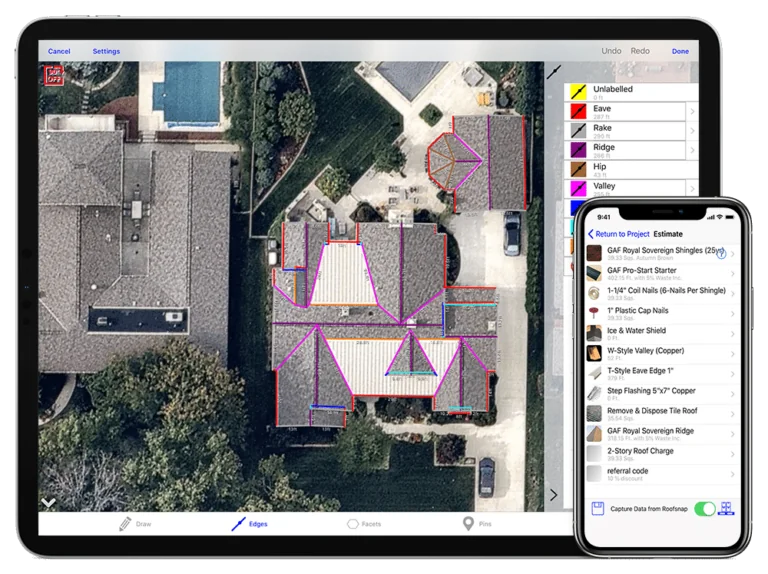Expand the GAF Pro-Start Starter row chevron
768x574 pixels.
tap(732, 274)
